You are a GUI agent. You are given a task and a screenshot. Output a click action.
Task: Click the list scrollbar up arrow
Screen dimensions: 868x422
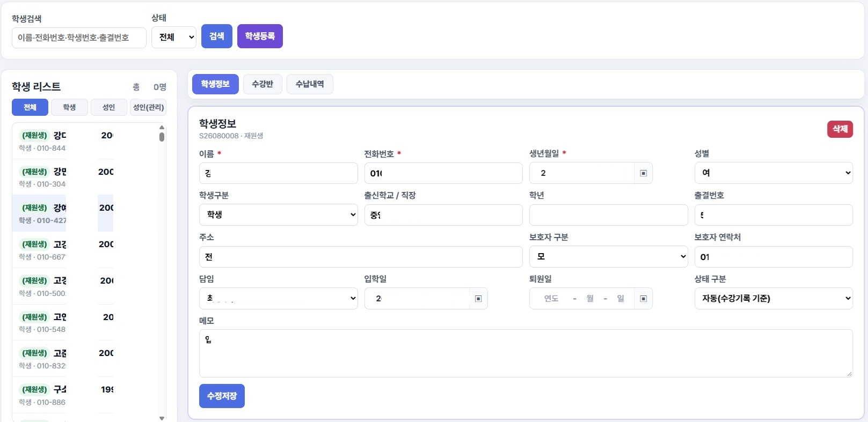162,127
